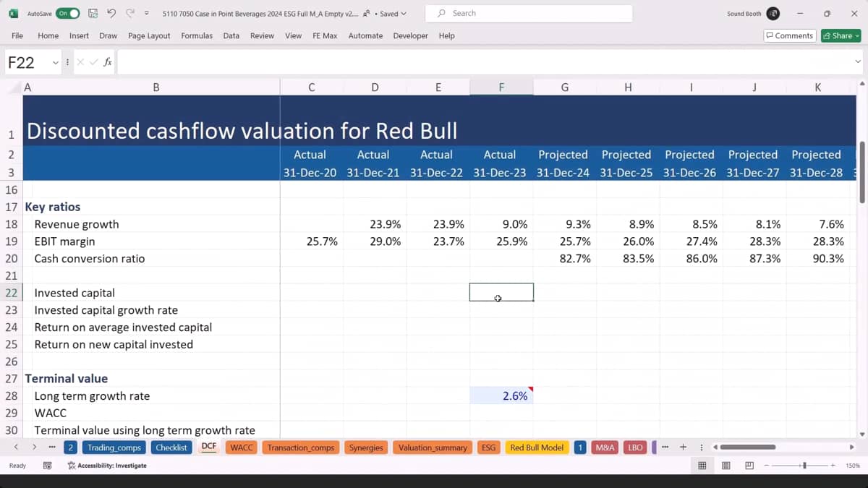
Task: Switch to the WACC sheet tab
Action: pos(242,448)
